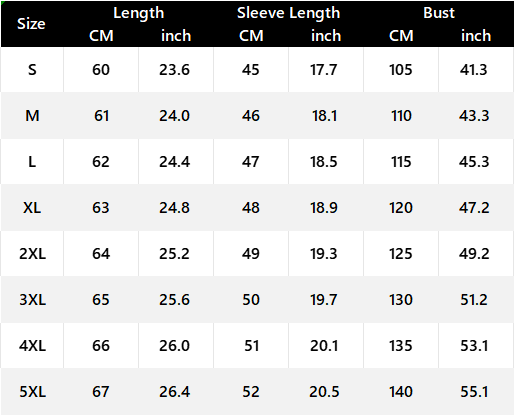This screenshot has height=415, width=514.
Task: Click the S size row label
Action: click(32, 70)
